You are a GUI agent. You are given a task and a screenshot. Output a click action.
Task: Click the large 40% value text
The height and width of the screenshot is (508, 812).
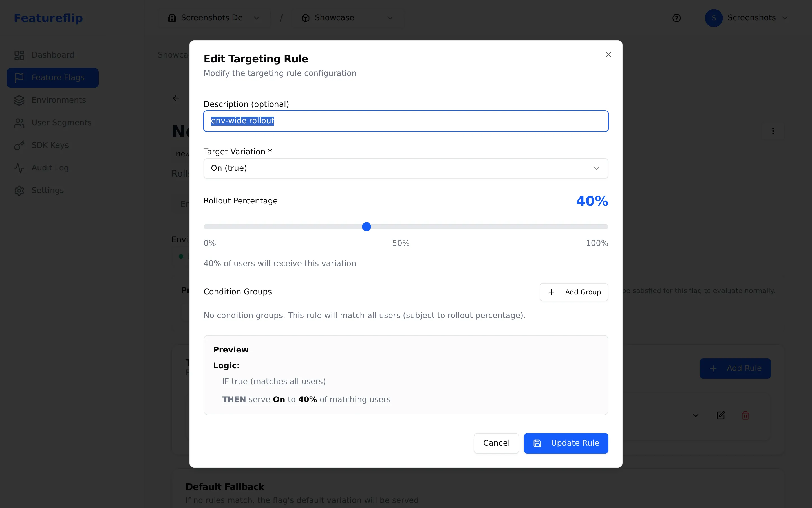coord(592,201)
